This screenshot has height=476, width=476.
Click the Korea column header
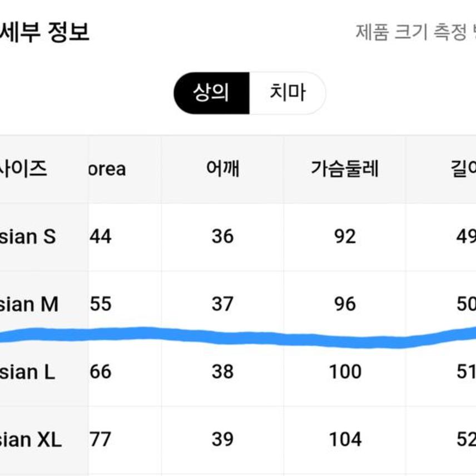tap(107, 168)
